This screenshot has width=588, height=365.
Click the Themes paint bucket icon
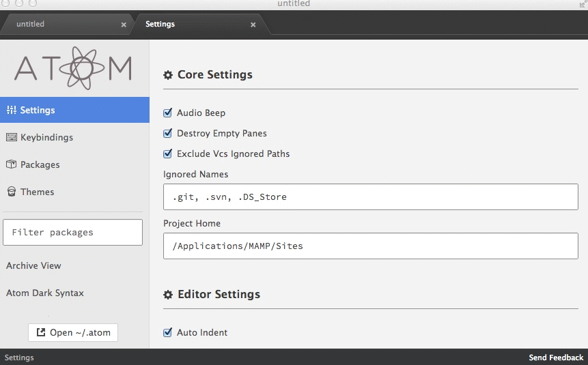pos(11,192)
